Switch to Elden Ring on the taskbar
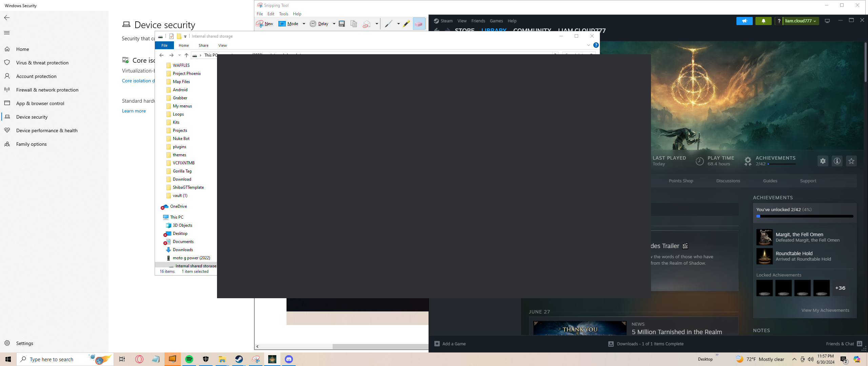 [x=272, y=359]
